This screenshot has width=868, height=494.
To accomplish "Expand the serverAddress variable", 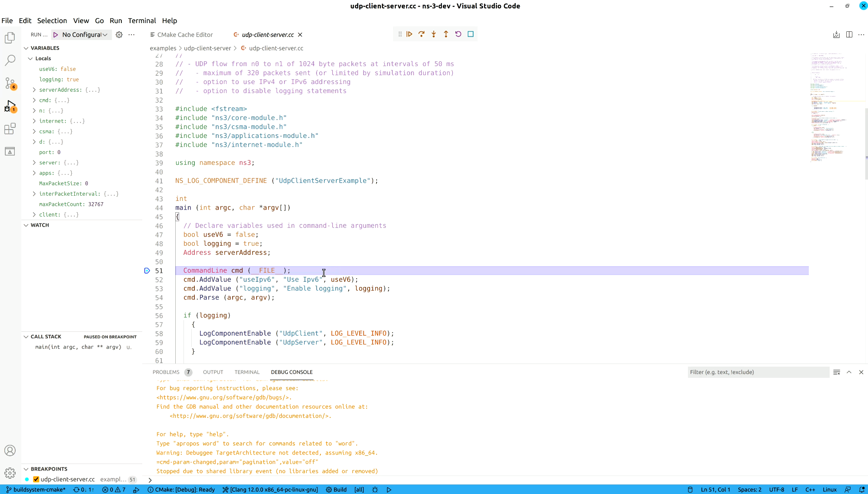I will tap(34, 90).
